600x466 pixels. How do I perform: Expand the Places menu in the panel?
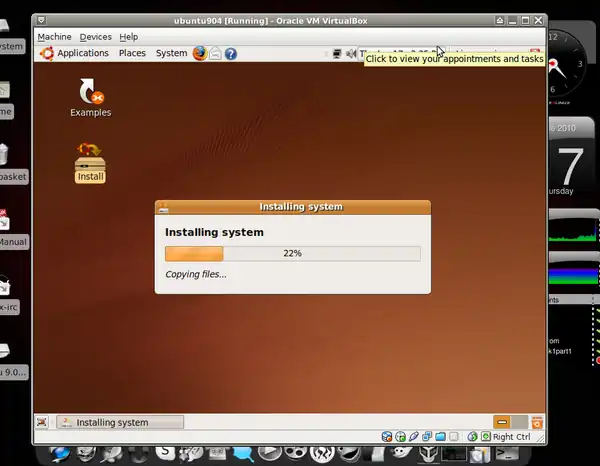point(132,53)
